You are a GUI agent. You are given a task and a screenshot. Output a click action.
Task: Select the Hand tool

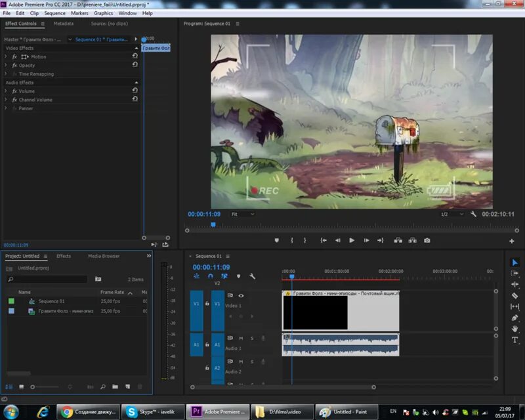(x=514, y=329)
